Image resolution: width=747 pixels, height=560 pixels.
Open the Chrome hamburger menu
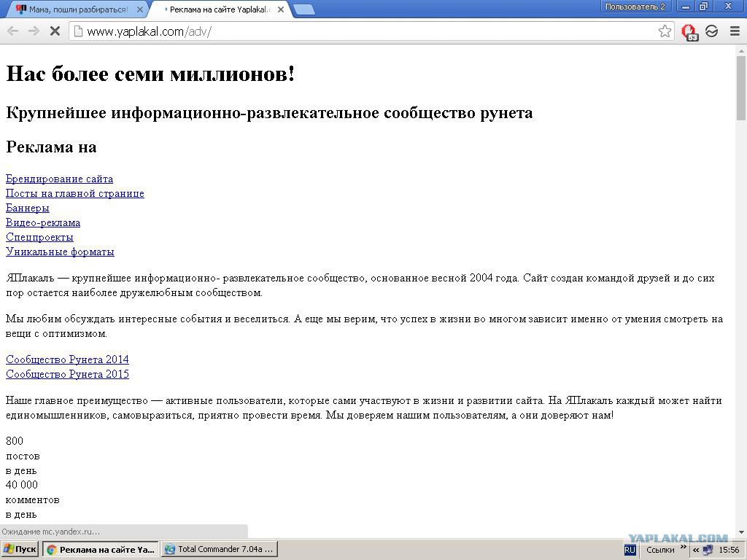pyautogui.click(x=735, y=31)
